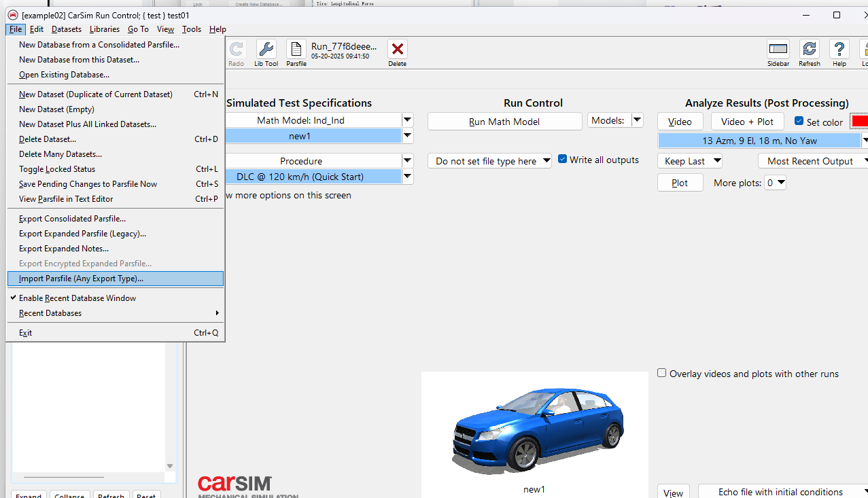Select Toggle Locked Status

point(115,169)
